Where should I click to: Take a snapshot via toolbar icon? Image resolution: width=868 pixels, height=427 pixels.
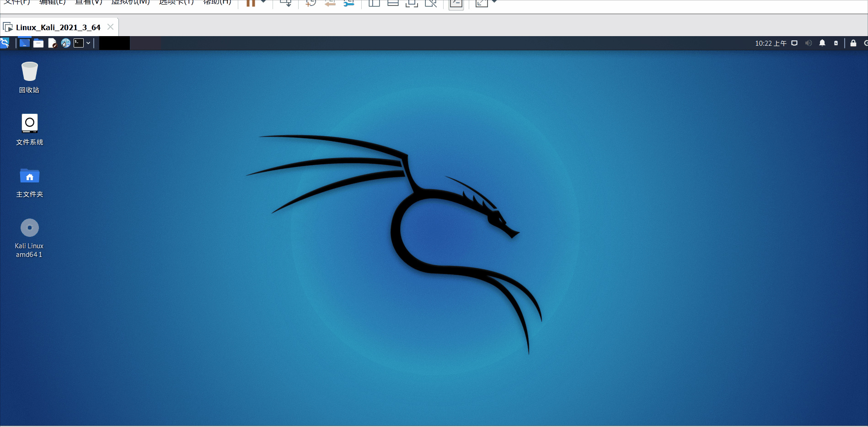click(x=311, y=3)
